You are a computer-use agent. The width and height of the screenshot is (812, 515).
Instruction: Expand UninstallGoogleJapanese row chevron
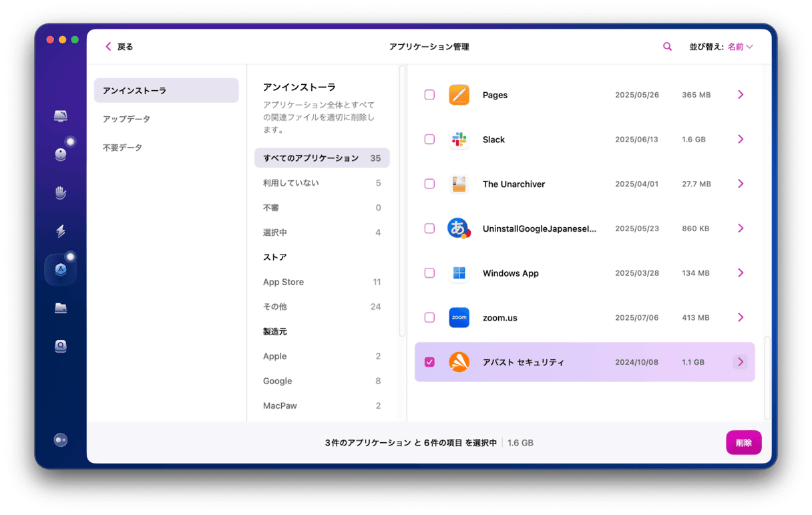pyautogui.click(x=741, y=228)
